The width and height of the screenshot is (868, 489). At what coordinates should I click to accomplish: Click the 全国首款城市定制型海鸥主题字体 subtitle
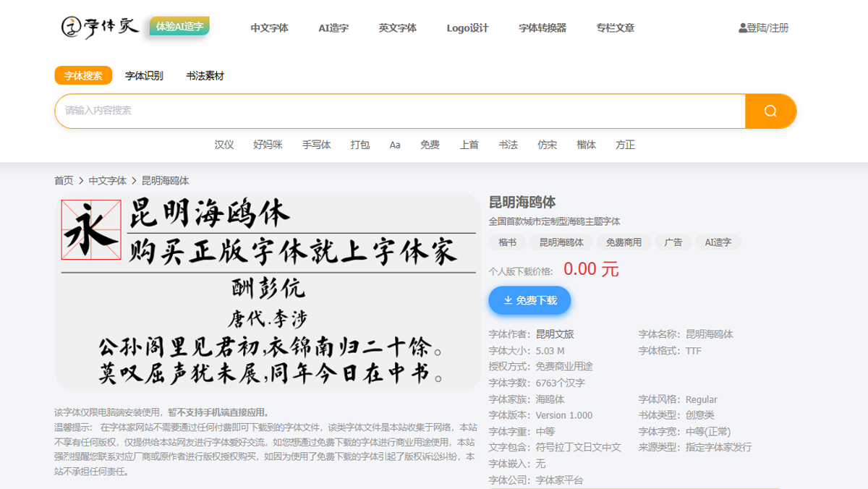[x=555, y=221]
